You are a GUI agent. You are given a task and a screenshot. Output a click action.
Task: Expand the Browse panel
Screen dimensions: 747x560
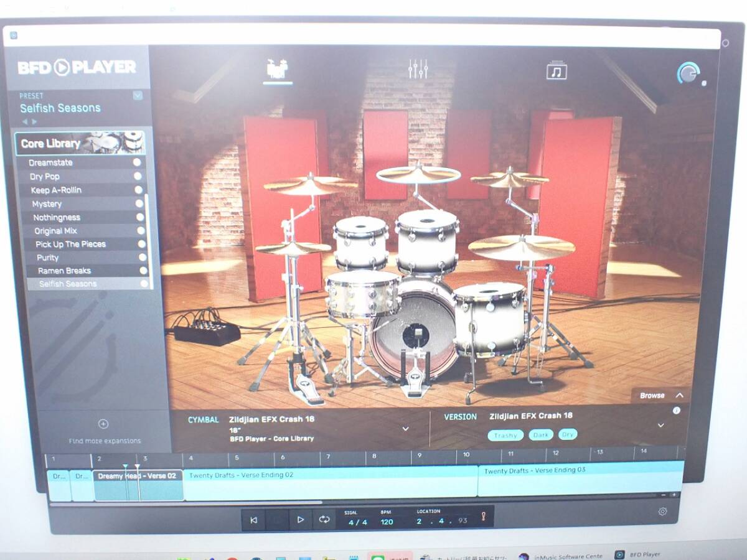(x=661, y=395)
